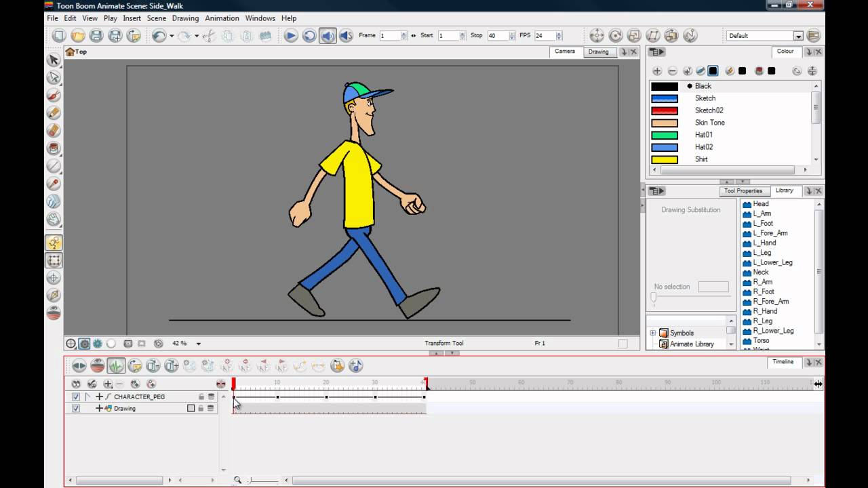Expand the Symbols folder in library
Viewport: 868px width, 488px height.
653,333
